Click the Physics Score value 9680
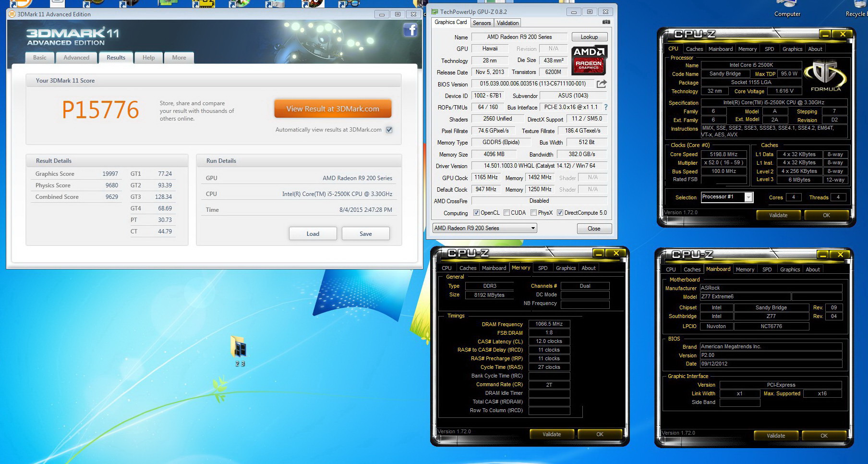868x464 pixels. tap(112, 185)
